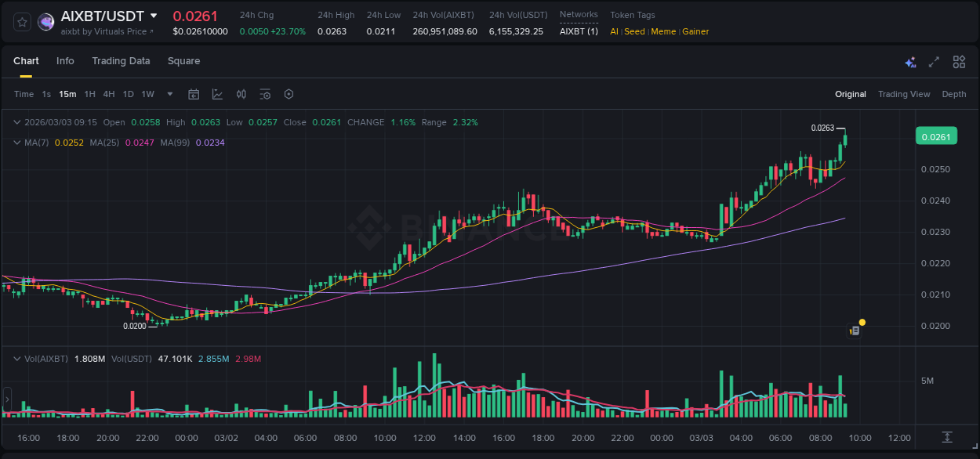The height and width of the screenshot is (459, 980).
Task: Open the AIXBT/USDT pair selector dropdown
Action: pyautogui.click(x=154, y=16)
